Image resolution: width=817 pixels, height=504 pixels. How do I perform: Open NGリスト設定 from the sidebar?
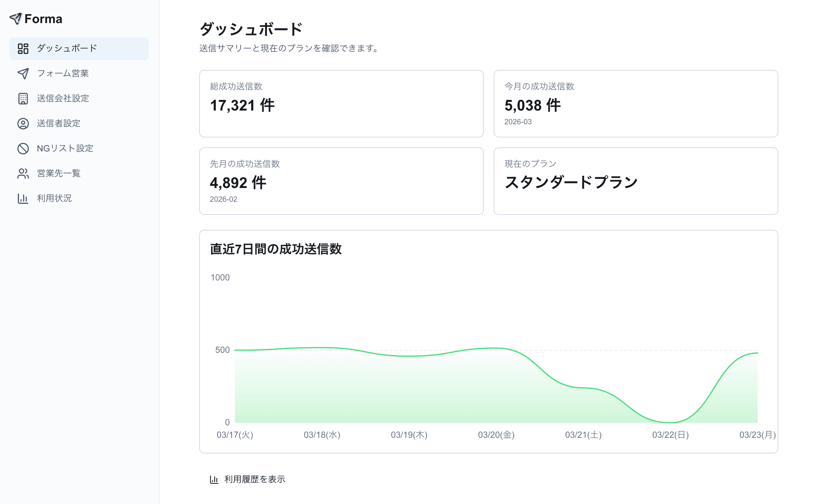[65, 149]
